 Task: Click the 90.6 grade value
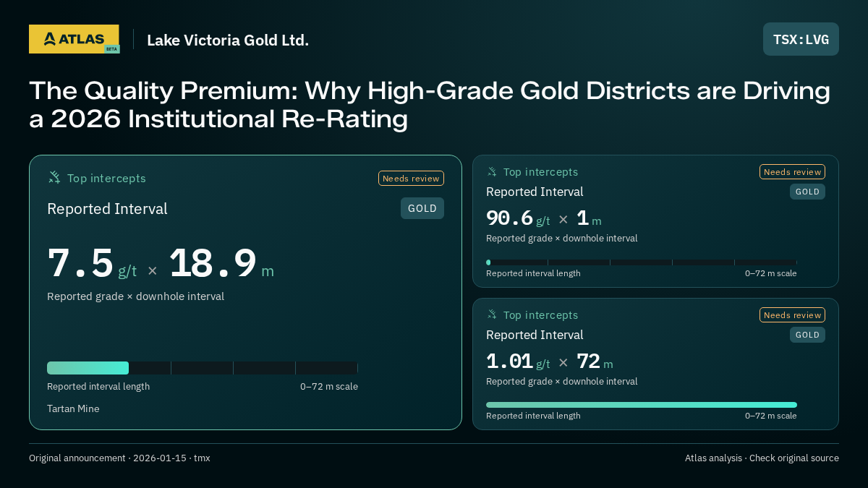point(509,218)
